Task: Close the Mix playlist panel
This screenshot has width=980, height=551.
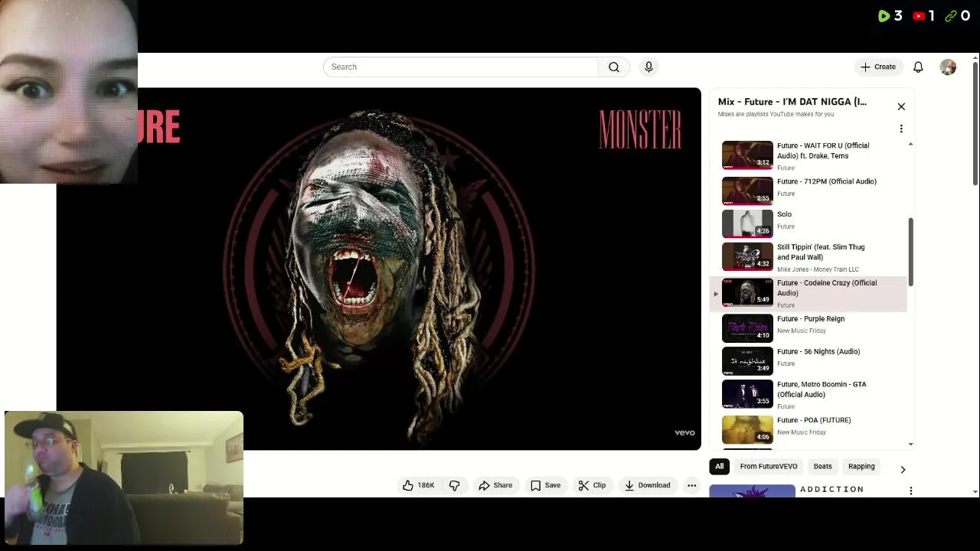Action: pyautogui.click(x=901, y=106)
